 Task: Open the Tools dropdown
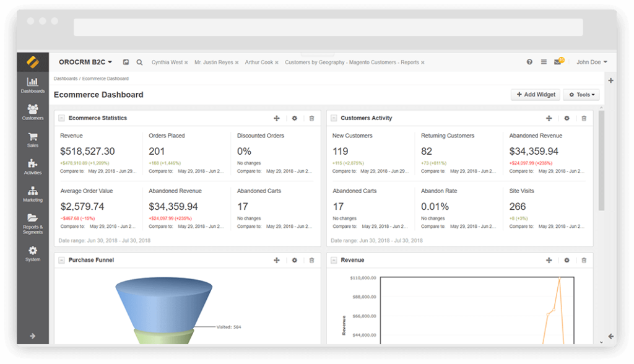(x=581, y=94)
